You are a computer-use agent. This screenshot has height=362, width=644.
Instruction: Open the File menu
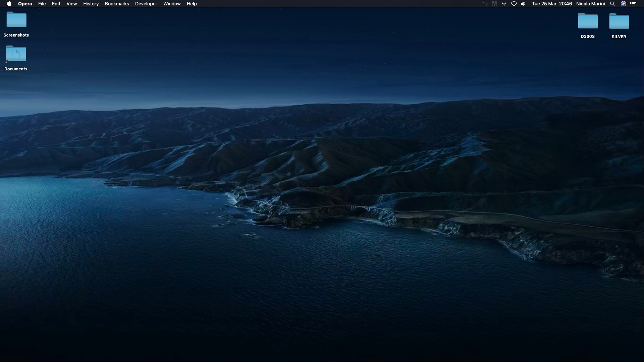(42, 4)
